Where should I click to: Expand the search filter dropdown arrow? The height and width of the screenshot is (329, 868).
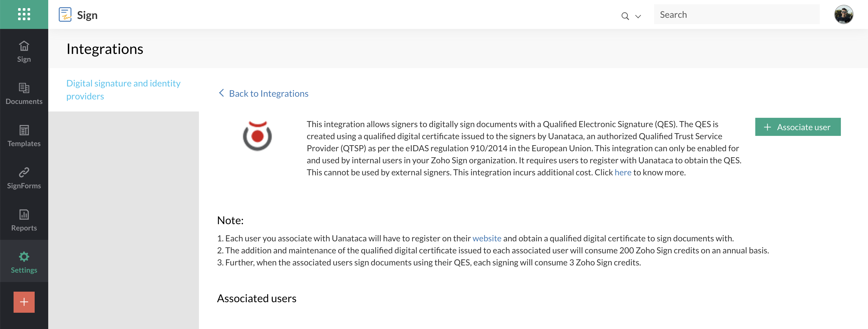638,16
